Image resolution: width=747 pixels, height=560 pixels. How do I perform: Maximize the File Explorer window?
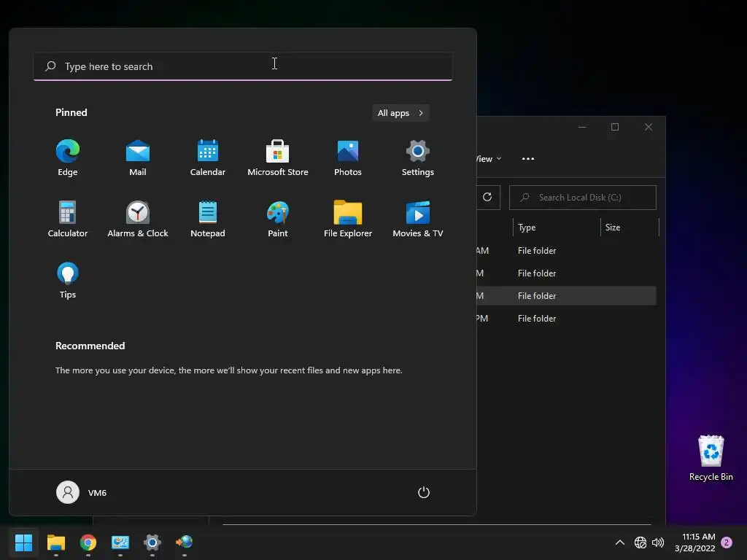[x=615, y=127]
